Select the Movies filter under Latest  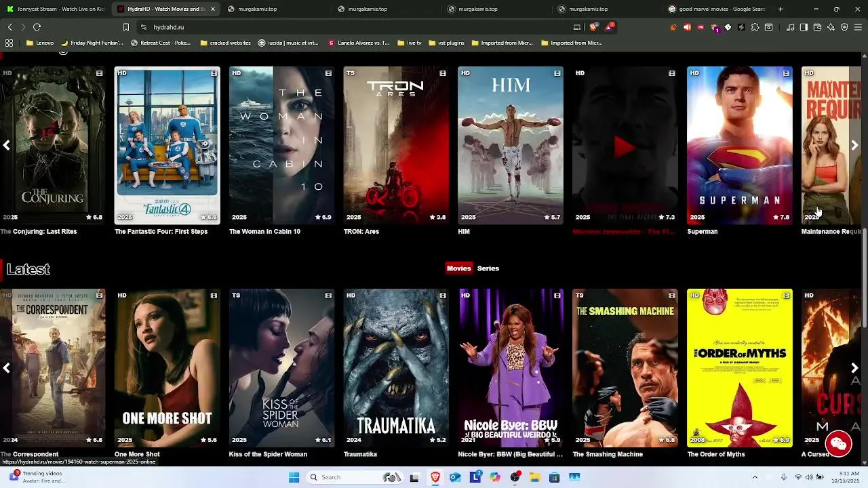(x=458, y=268)
